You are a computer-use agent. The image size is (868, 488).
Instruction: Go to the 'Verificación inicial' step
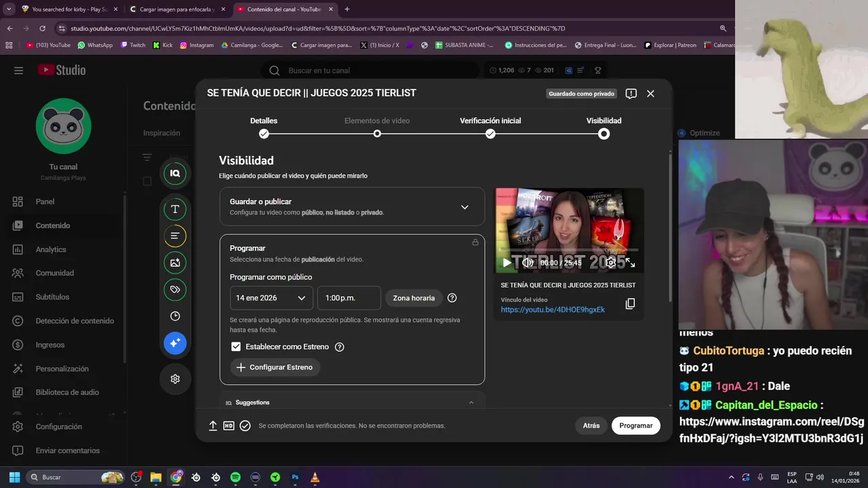pos(490,127)
